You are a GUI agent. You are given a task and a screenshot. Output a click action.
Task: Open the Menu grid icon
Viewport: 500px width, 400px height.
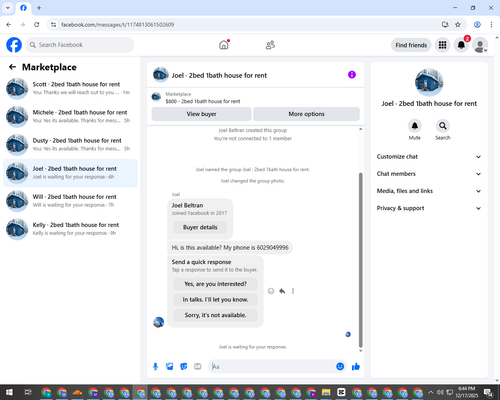pyautogui.click(x=442, y=45)
